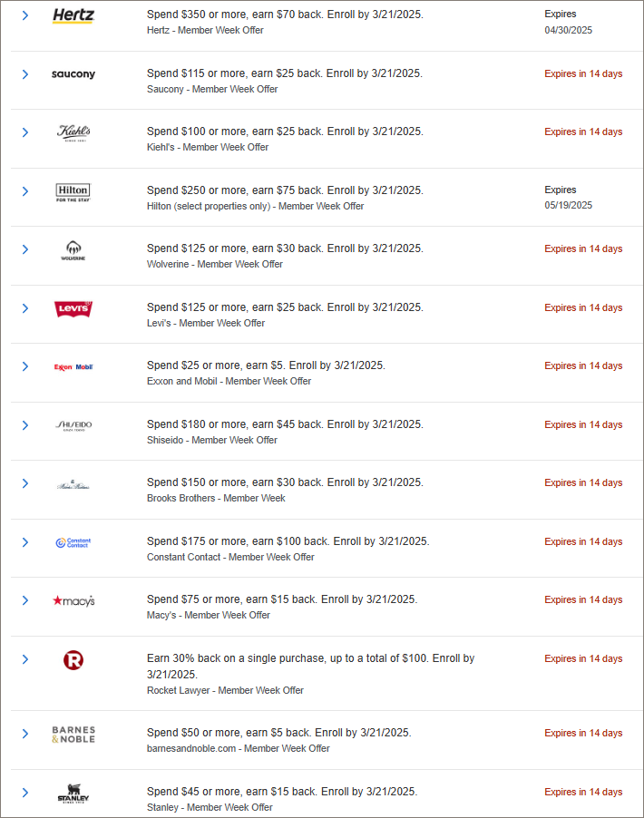Image resolution: width=644 pixels, height=818 pixels.
Task: Open the Macy's spend $75 offer text
Action: pos(282,599)
